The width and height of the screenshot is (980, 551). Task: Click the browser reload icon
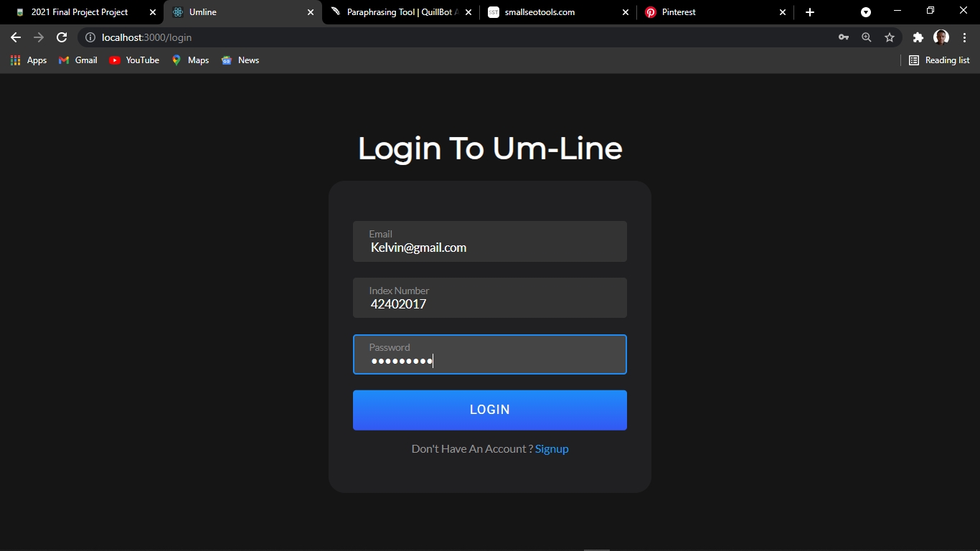[61, 37]
